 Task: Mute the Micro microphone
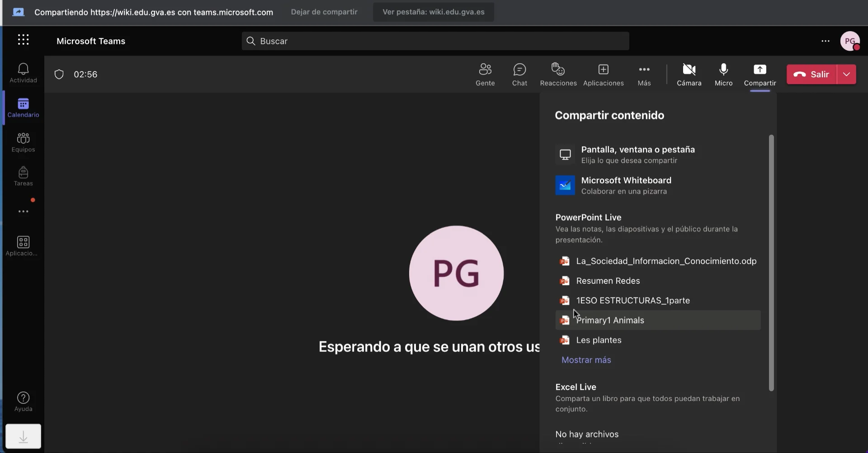pos(723,75)
